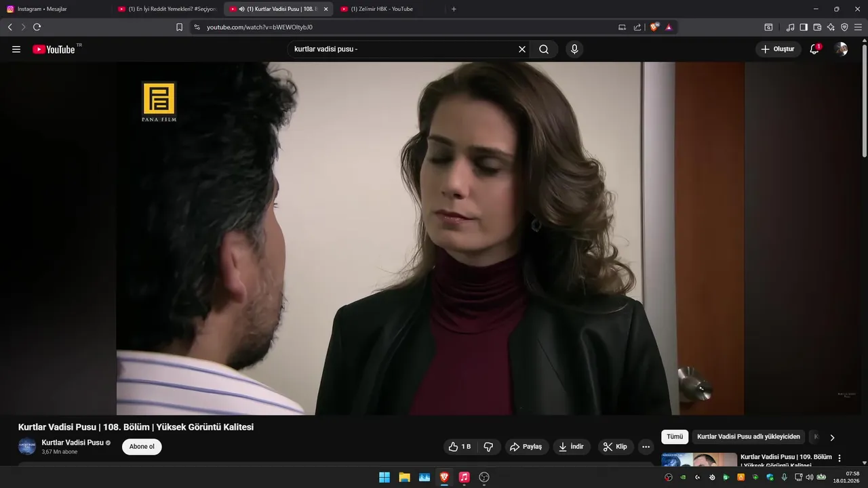Open the YouTube guide hamburger menu
The width and height of the screenshot is (868, 488).
pos(16,49)
